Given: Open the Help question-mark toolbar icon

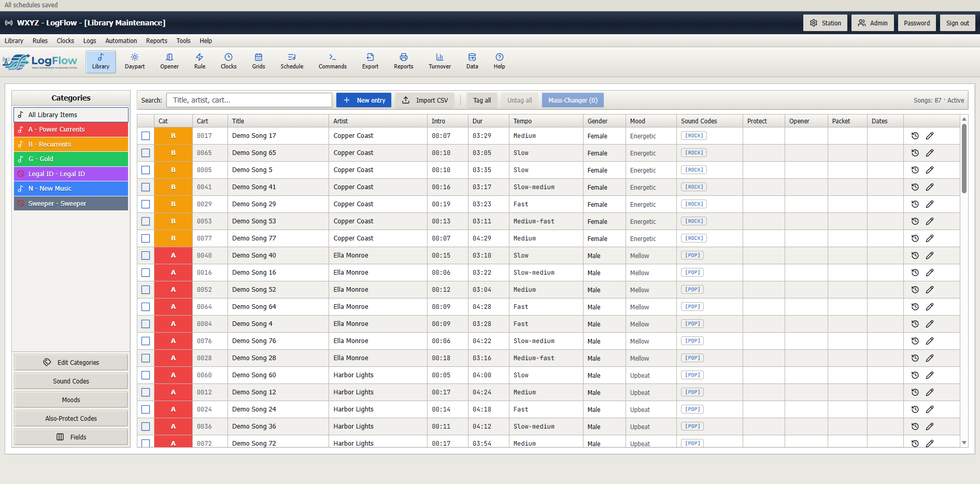Looking at the screenshot, I should [500, 61].
